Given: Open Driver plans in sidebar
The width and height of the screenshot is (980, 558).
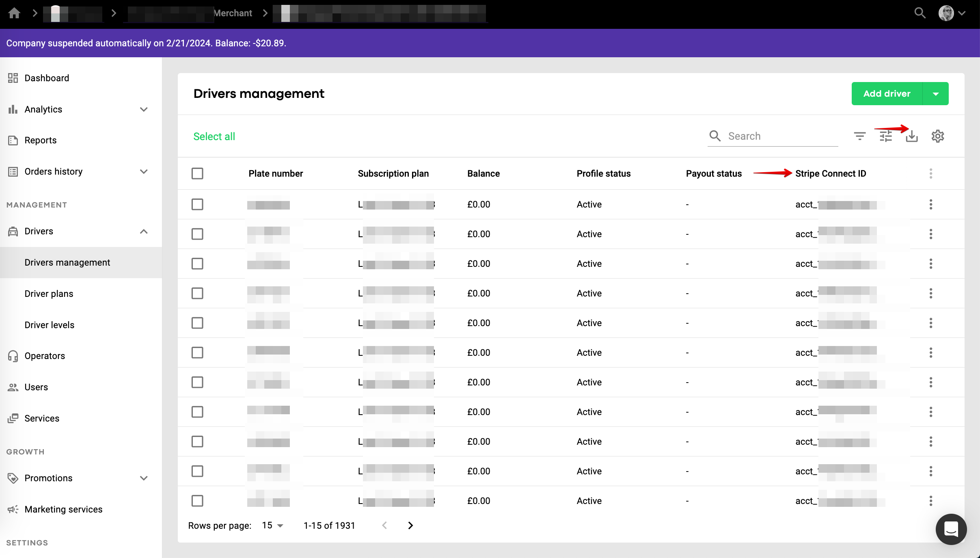Looking at the screenshot, I should click(49, 294).
